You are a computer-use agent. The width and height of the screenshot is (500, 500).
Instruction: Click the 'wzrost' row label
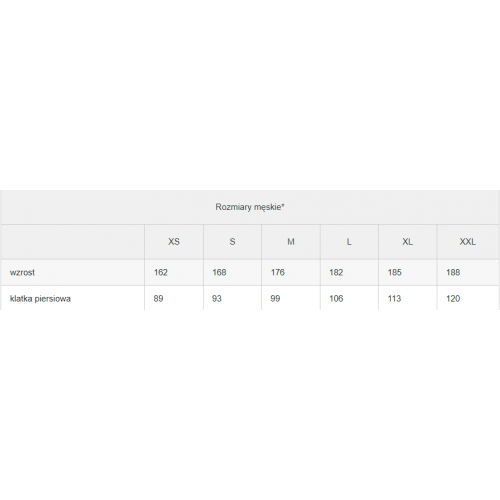(x=22, y=273)
